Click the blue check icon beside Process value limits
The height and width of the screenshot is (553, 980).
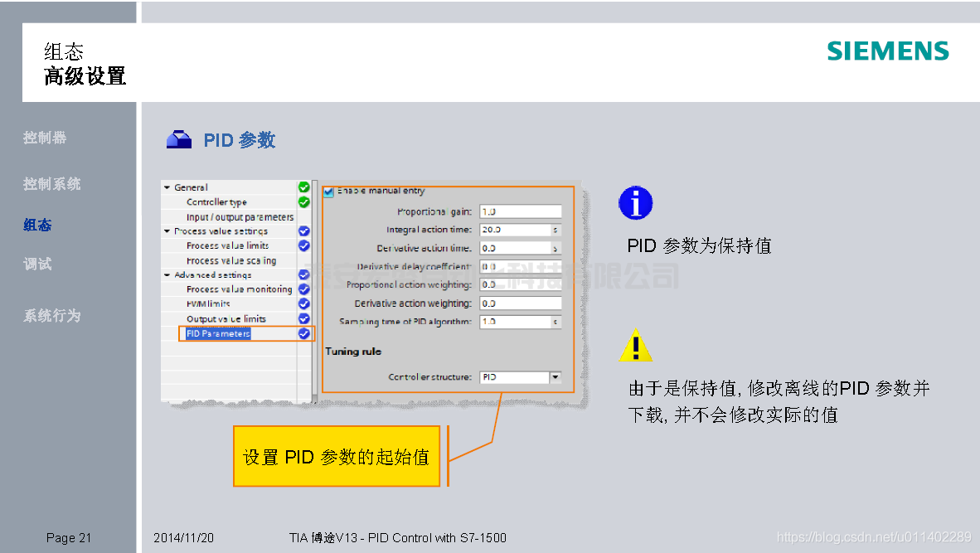pyautogui.click(x=303, y=245)
